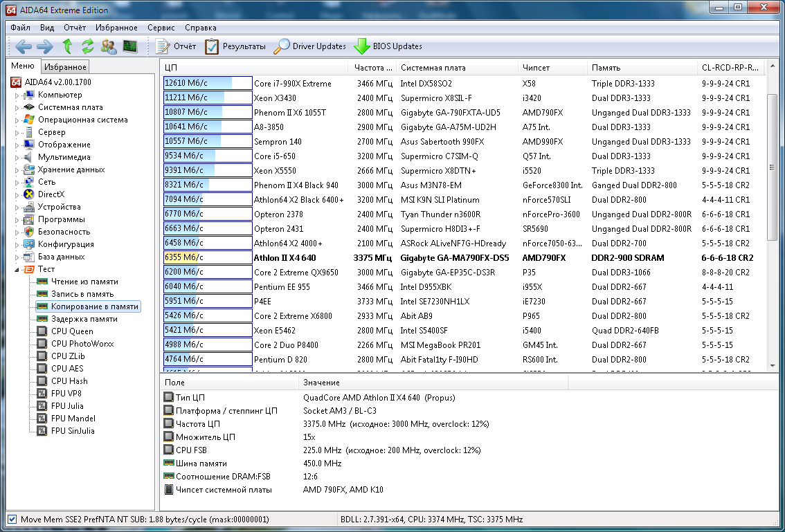Select the Core i7-990X Extreme row

coord(463,84)
